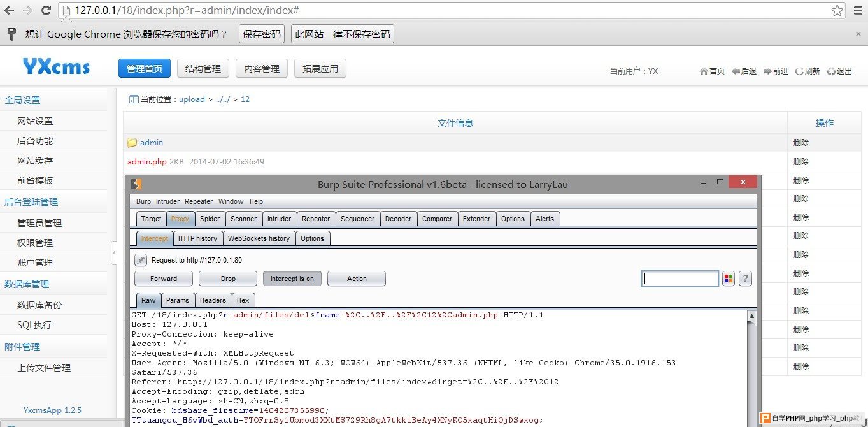The image size is (868, 427).
Task: Switch to the Sequencer tab in Burp
Action: coord(358,219)
